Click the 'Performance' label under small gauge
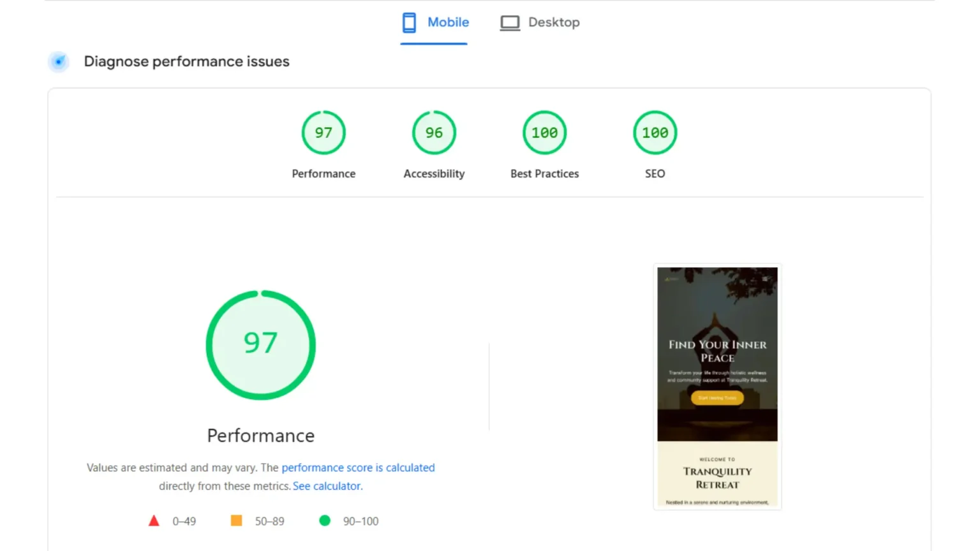Viewport: 980px width, 551px height. (323, 173)
